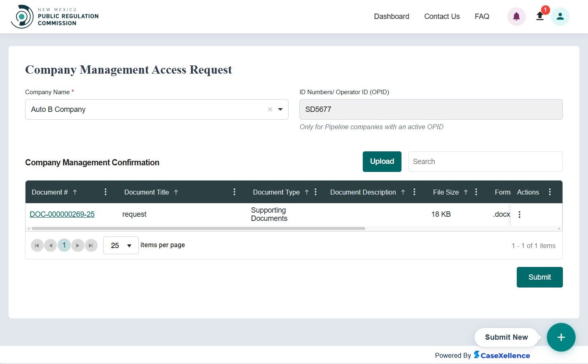The width and height of the screenshot is (588, 364).
Task: Jump to last page with the pagination icon
Action: point(91,245)
